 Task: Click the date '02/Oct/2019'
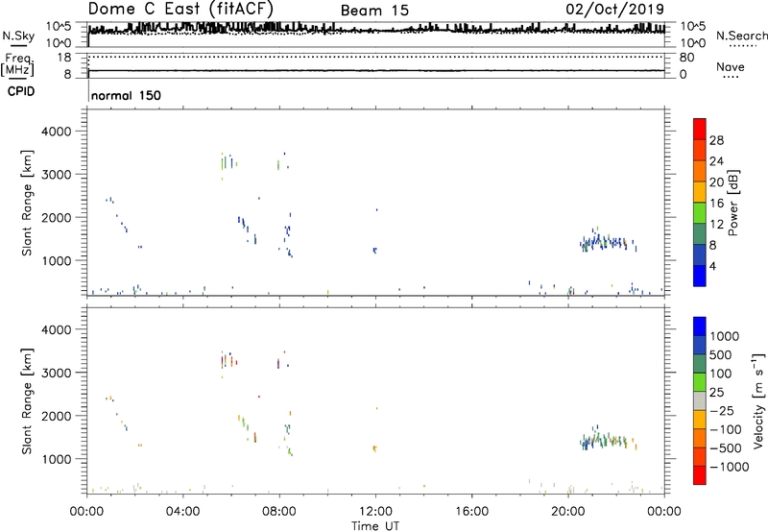tap(615, 10)
